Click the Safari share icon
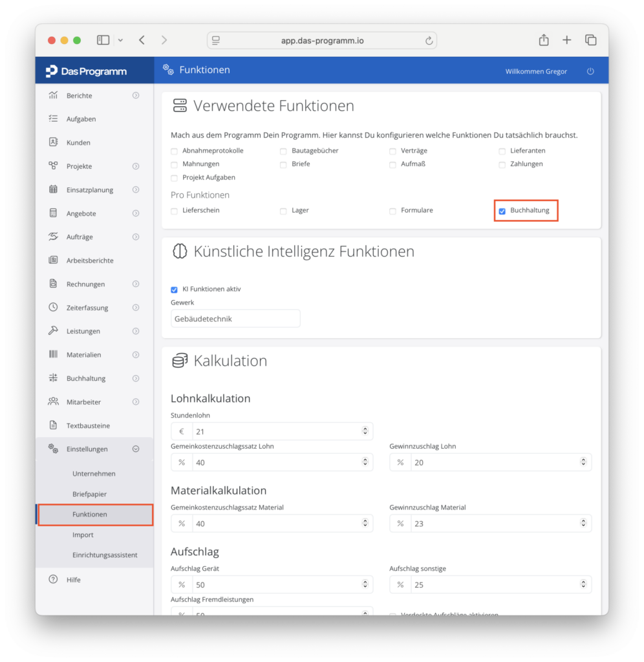The height and width of the screenshot is (662, 644). pyautogui.click(x=544, y=40)
